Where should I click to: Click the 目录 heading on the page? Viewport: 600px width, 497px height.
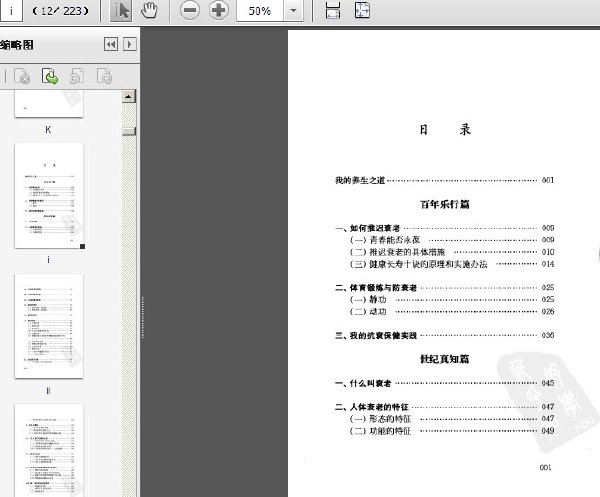click(444, 130)
